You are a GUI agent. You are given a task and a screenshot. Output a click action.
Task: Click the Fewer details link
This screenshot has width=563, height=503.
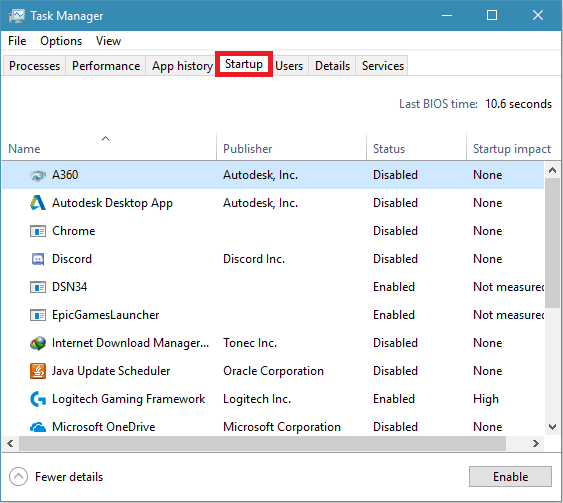[69, 477]
